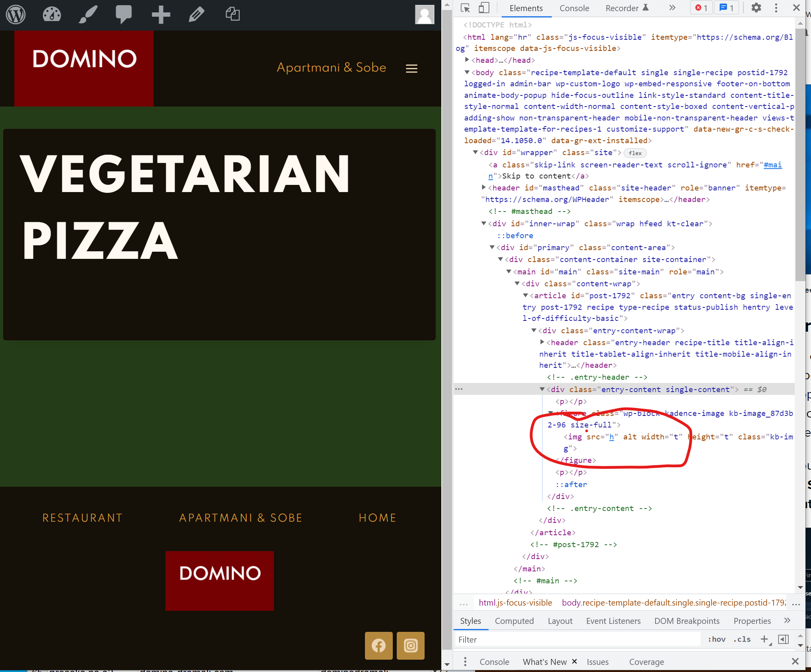The image size is (811, 672).
Task: Collapse the div#wrapper node
Action: pyautogui.click(x=475, y=152)
